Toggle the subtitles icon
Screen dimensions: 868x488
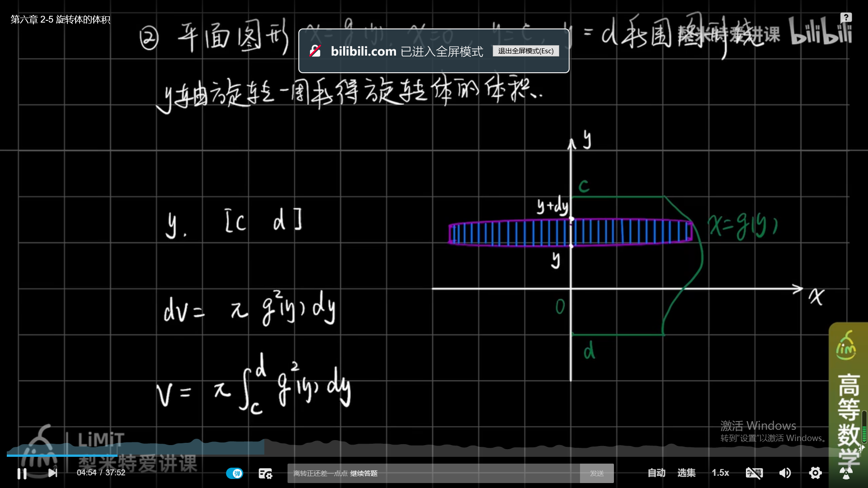coord(754,473)
